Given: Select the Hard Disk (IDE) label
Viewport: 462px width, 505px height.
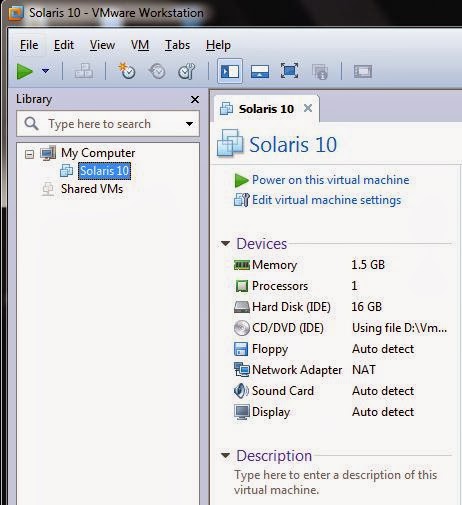Looking at the screenshot, I should [x=291, y=307].
